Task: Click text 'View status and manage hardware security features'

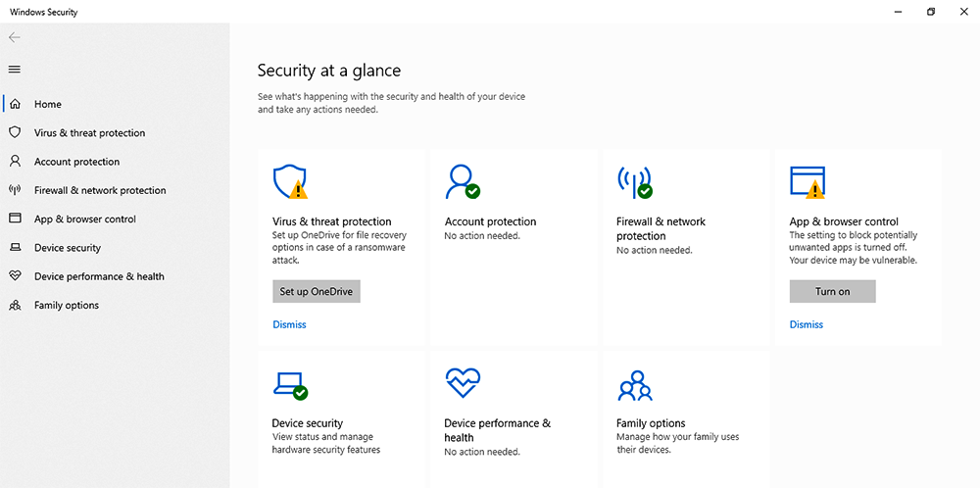Action: pyautogui.click(x=325, y=443)
